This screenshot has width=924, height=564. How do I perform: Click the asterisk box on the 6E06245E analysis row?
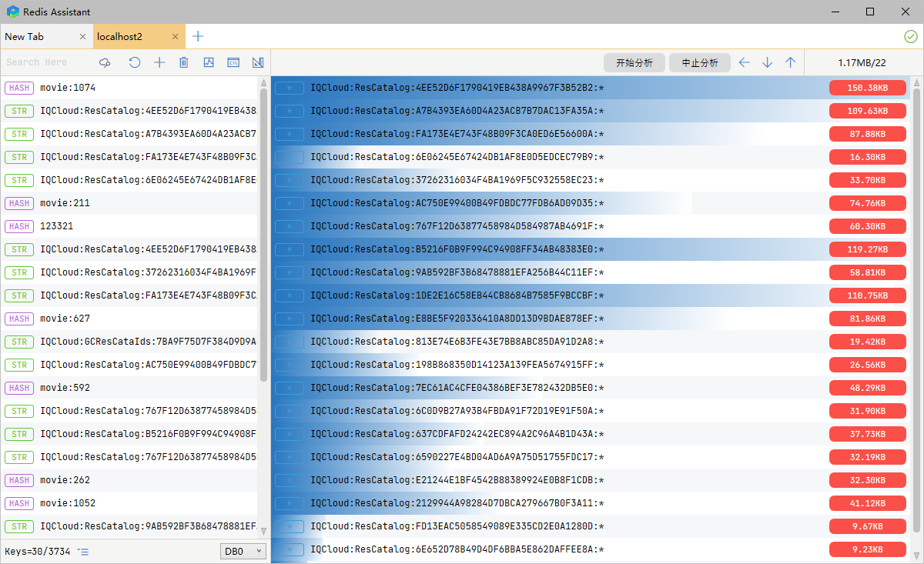[x=290, y=157]
